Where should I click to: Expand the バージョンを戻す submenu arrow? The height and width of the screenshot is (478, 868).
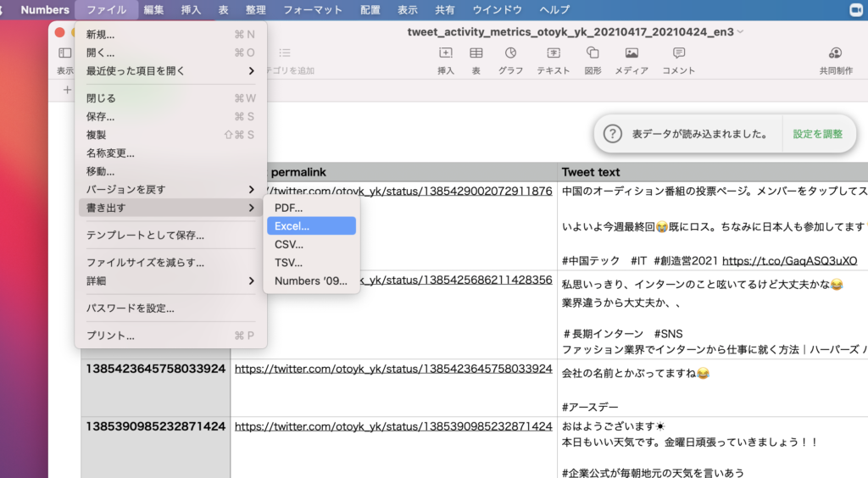point(251,190)
